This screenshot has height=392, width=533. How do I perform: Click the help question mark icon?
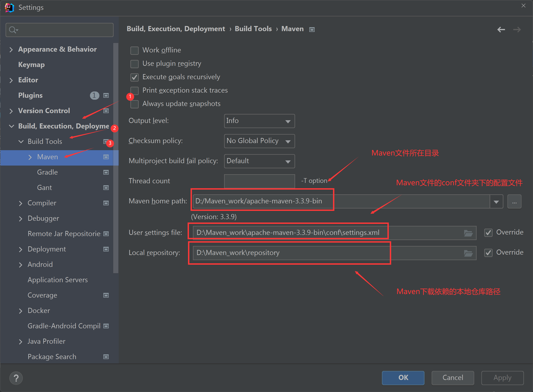click(16, 378)
